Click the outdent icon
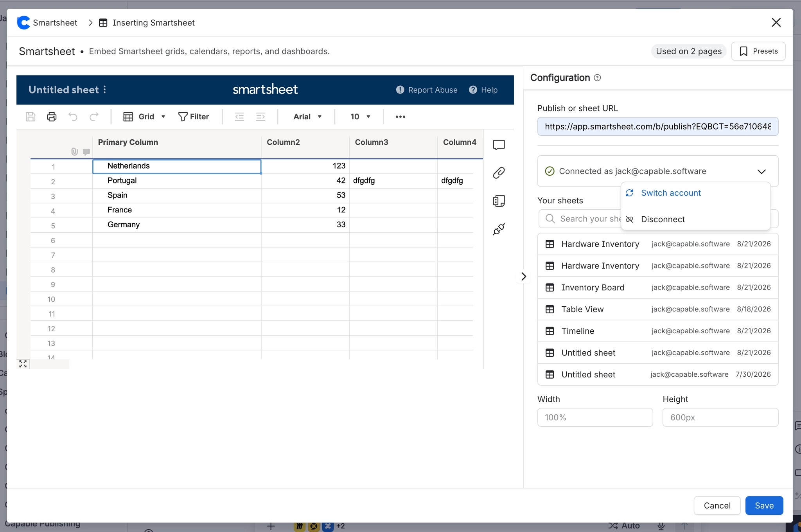This screenshot has height=532, width=801. [239, 117]
